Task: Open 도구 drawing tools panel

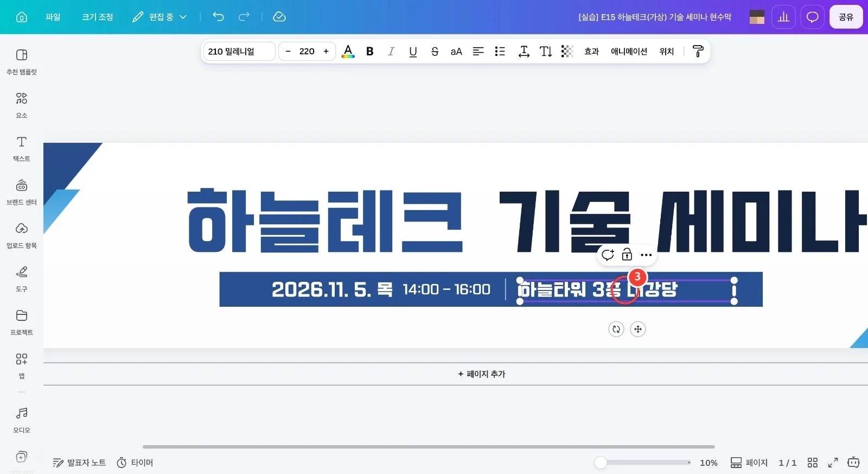Action: [x=22, y=279]
